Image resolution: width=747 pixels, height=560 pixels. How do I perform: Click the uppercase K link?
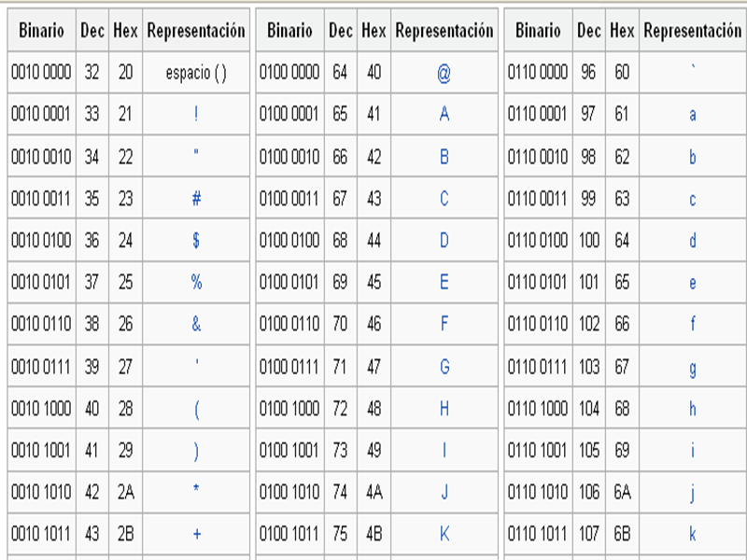click(444, 534)
